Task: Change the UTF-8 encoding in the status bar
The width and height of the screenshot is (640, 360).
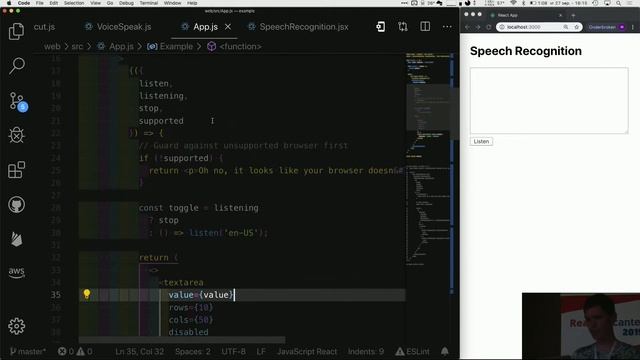Action: 233,351
